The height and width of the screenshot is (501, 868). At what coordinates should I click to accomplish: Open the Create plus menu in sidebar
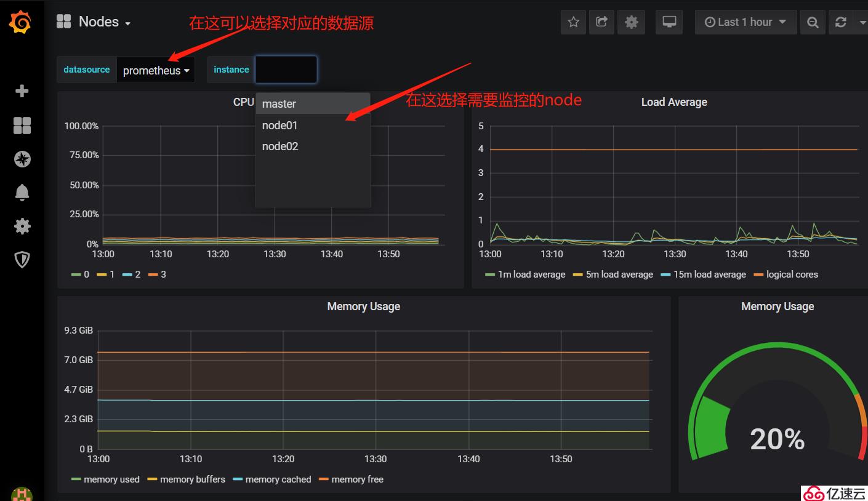pyautogui.click(x=22, y=91)
